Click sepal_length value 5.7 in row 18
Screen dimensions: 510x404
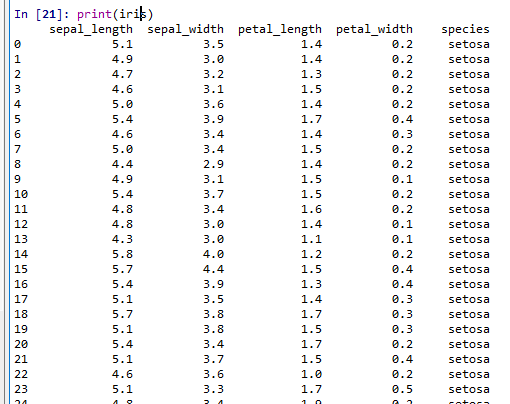[122, 314]
